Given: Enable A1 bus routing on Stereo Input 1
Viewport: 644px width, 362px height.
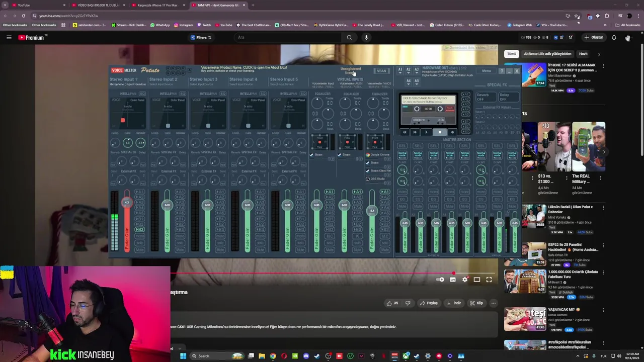Looking at the screenshot, I should tap(139, 192).
